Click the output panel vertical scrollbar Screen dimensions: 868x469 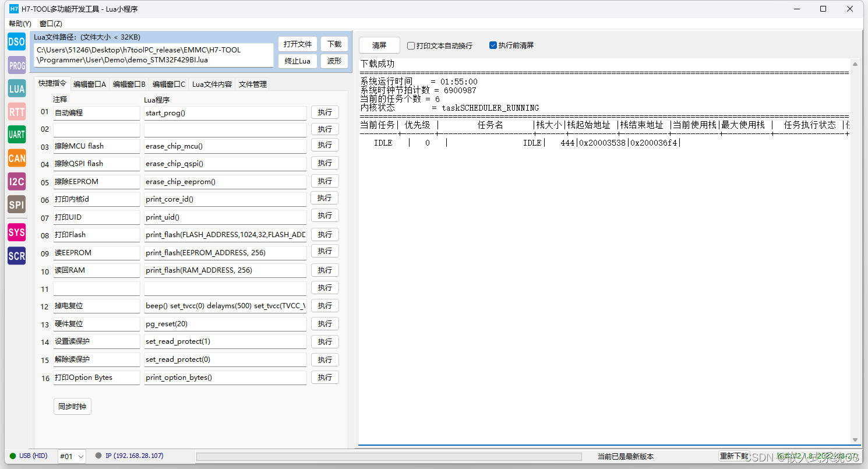tap(855, 252)
